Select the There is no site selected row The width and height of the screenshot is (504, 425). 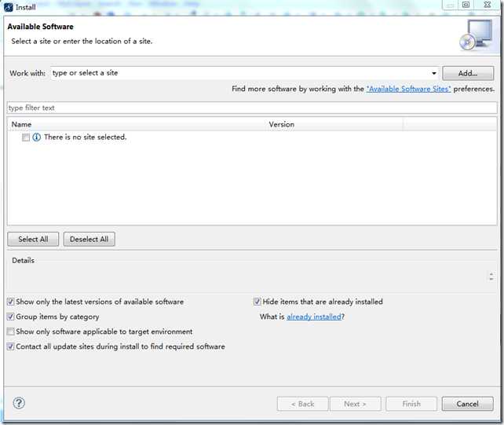pyautogui.click(x=252, y=137)
